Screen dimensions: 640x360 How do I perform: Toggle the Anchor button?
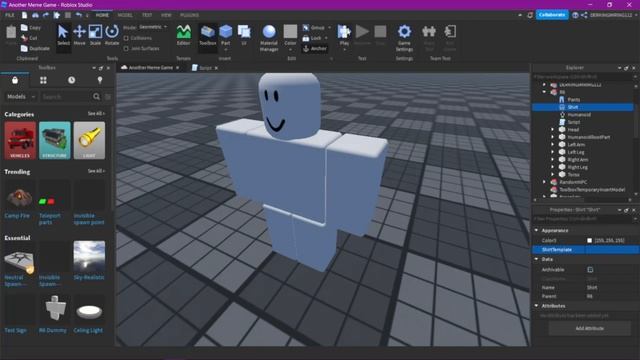click(315, 49)
